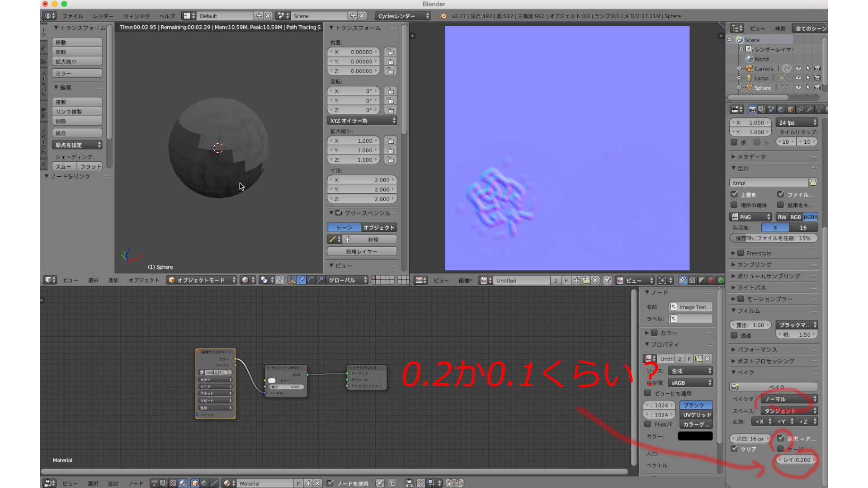This screenshot has width=868, height=488.
Task: Click the pin icon in image editor header
Action: coord(607,281)
